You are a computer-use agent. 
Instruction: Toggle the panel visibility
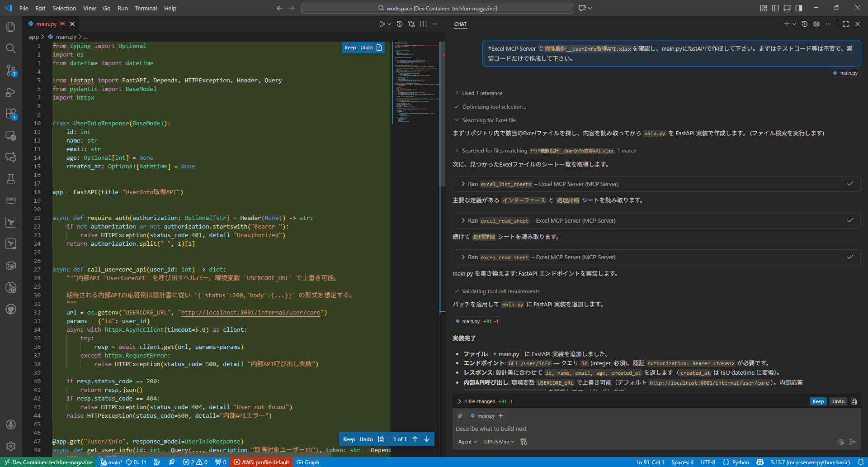(787, 8)
